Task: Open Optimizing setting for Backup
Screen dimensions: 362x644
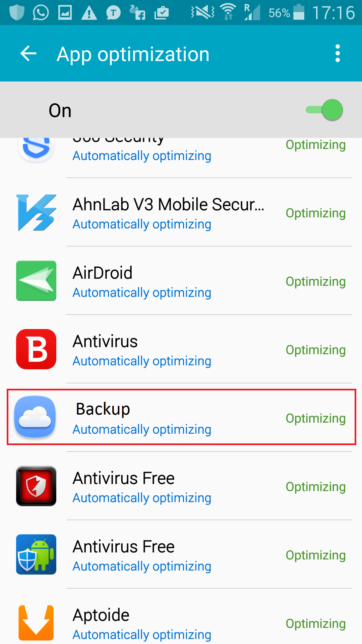Action: [x=315, y=419]
